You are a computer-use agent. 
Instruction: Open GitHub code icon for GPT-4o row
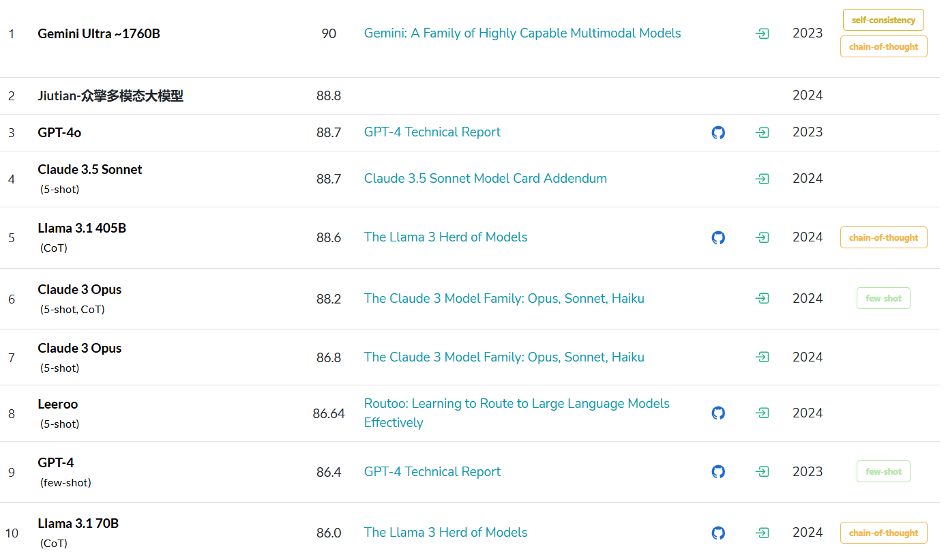point(718,132)
